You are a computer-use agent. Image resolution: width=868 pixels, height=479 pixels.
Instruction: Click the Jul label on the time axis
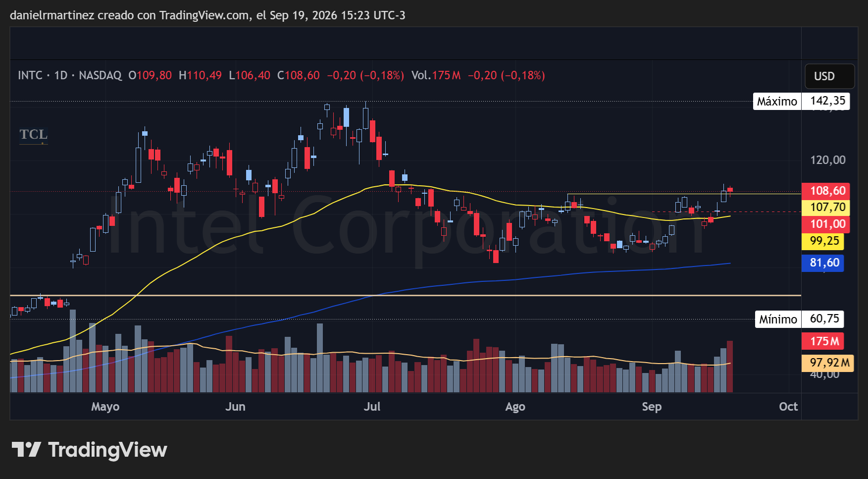click(x=372, y=407)
